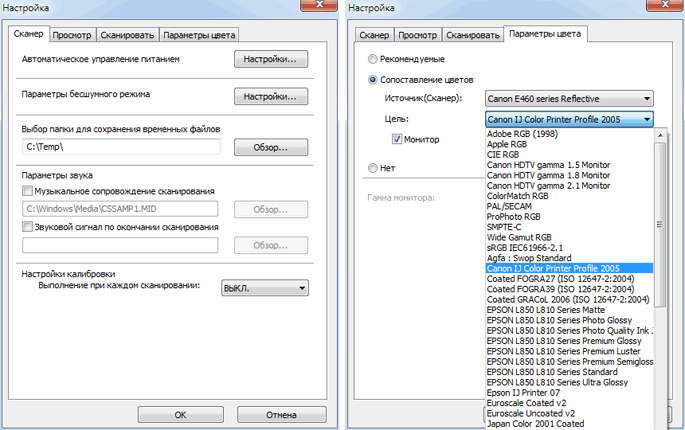Close the left Настройка window
685x430 pixels.
click(x=319, y=5)
